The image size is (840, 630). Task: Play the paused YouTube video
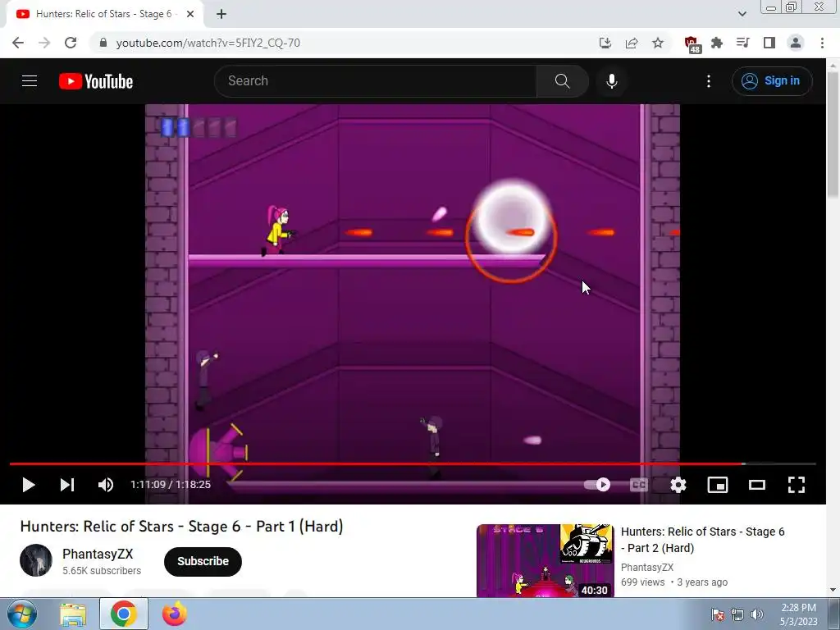29,485
